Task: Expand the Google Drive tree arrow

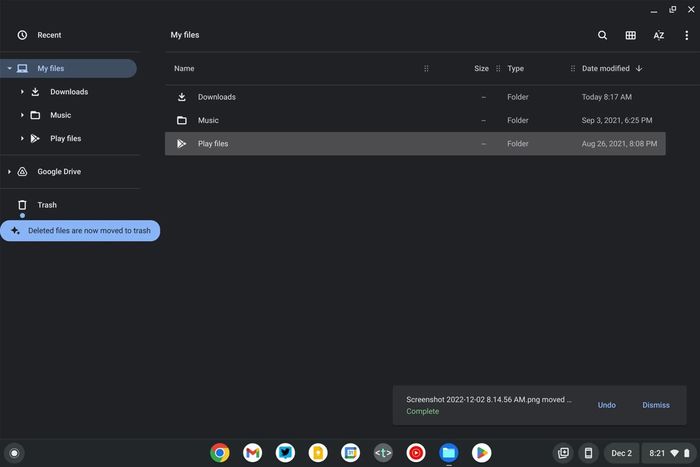Action: [9, 171]
